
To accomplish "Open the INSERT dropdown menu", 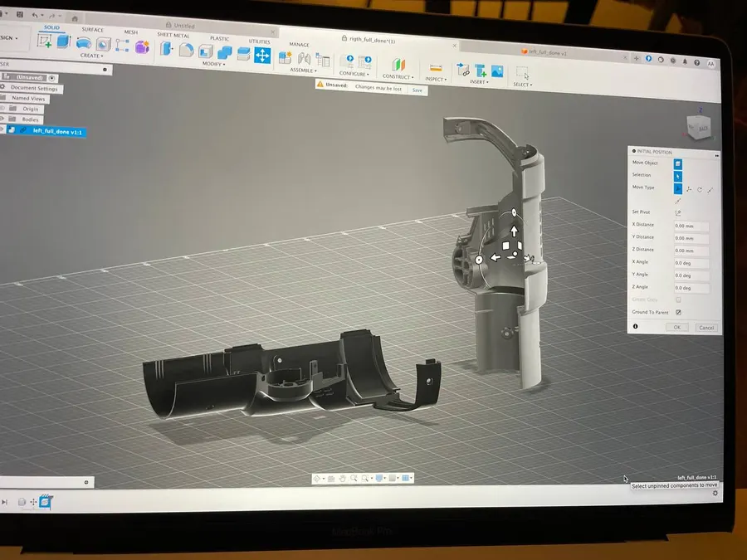I will tap(479, 82).
